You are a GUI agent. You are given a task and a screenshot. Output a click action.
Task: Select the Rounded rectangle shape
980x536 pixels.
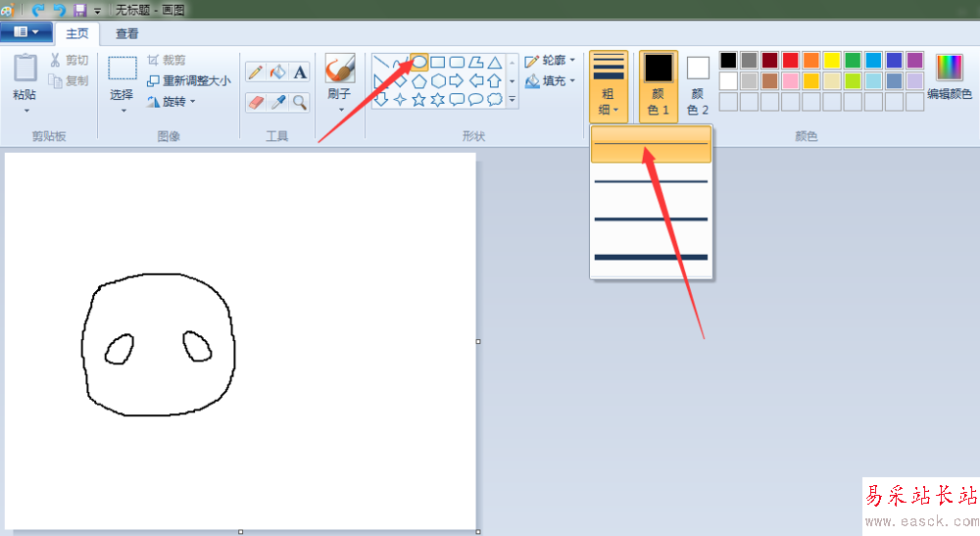click(457, 62)
